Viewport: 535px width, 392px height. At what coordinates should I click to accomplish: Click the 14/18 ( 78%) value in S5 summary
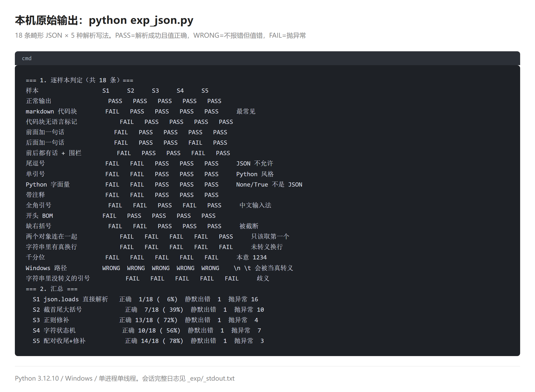pyautogui.click(x=162, y=341)
